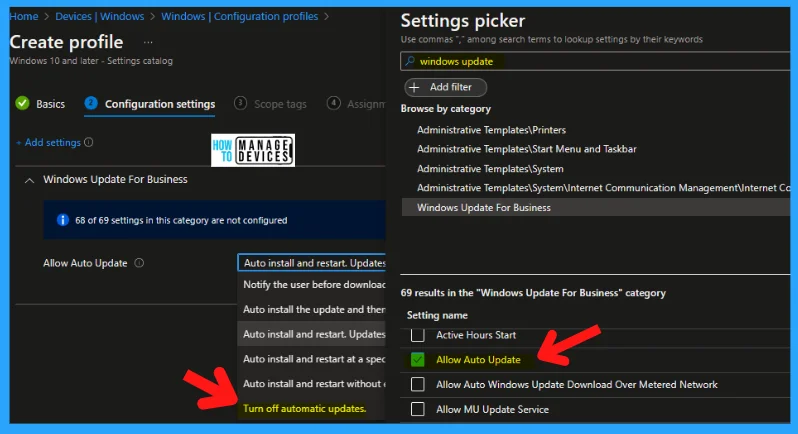Open Windows | Configuration profiles breadcrumb
This screenshot has width=798, height=434.
click(x=240, y=16)
